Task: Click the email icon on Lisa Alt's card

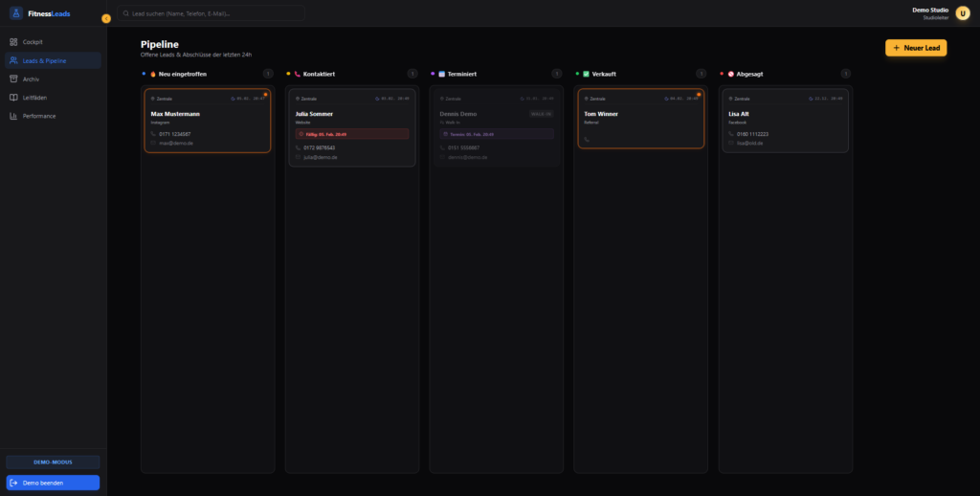Action: (730, 143)
